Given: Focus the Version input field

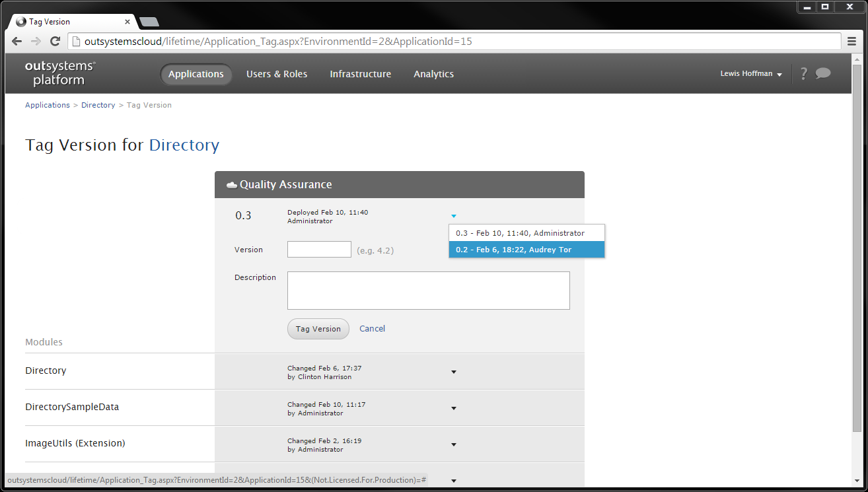Looking at the screenshot, I should coord(319,250).
